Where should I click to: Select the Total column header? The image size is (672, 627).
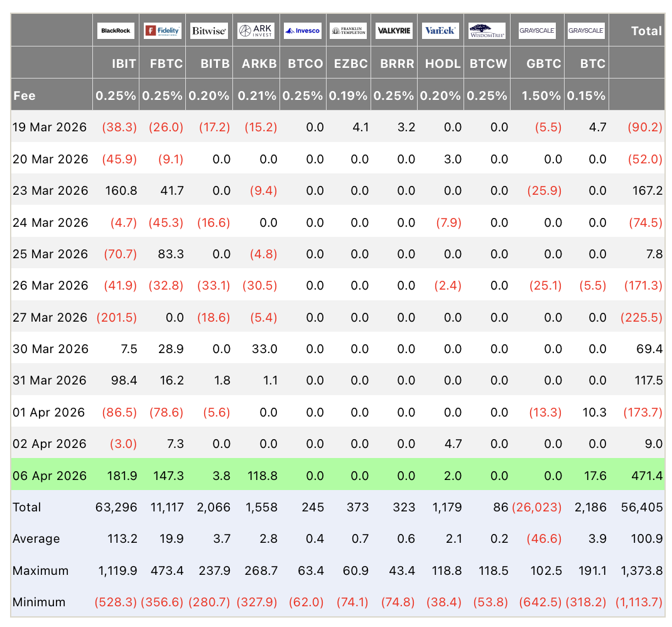(646, 31)
